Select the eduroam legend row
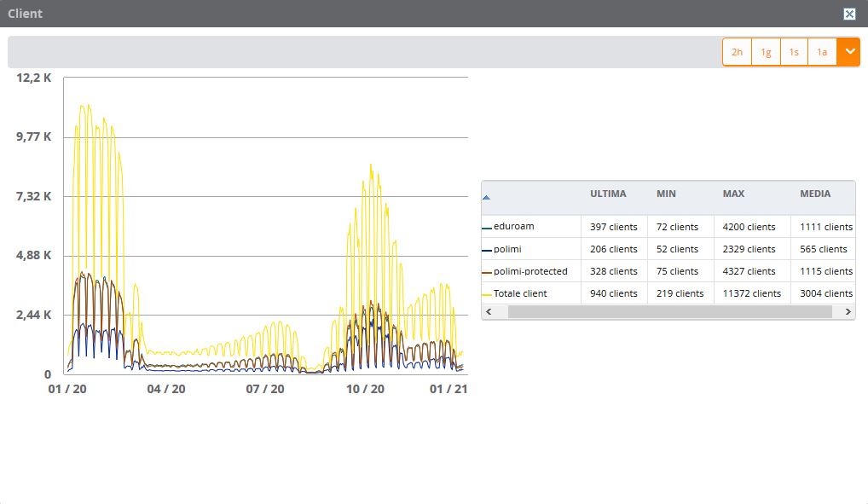Viewport: 868px width, 504px height. tap(668, 227)
